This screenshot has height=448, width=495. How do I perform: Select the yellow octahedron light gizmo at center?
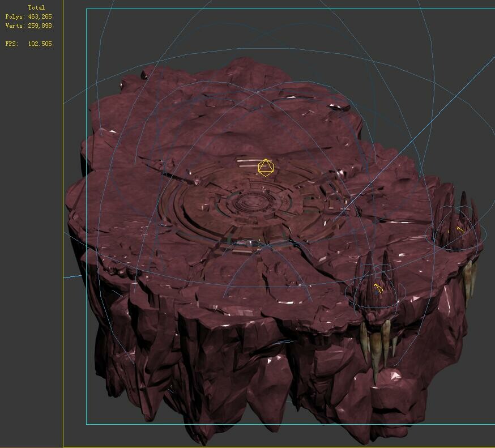266,168
